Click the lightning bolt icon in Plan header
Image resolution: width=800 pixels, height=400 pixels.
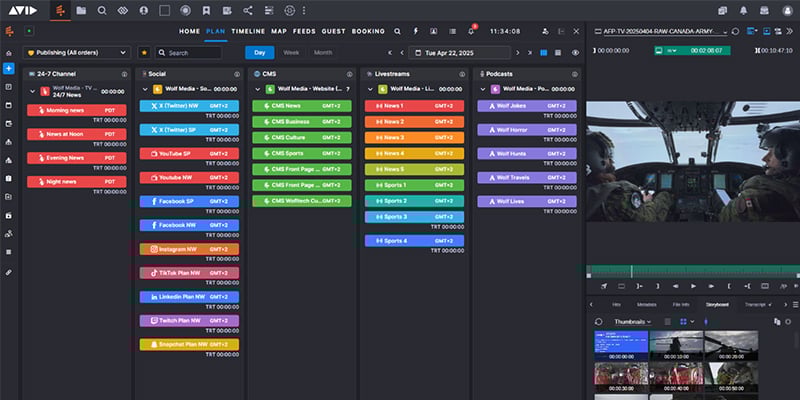[x=415, y=31]
